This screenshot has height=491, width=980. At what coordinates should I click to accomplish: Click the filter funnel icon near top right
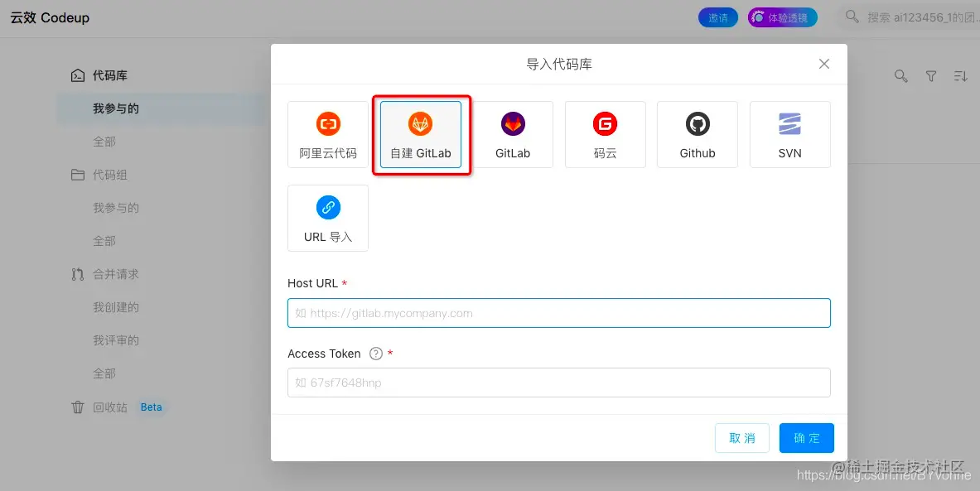(930, 76)
